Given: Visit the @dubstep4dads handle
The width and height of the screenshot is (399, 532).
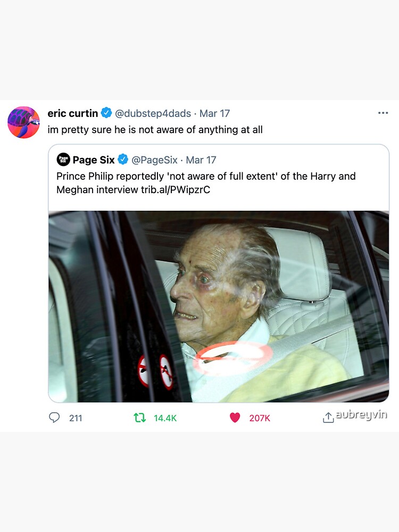Looking at the screenshot, I should pos(153,113).
